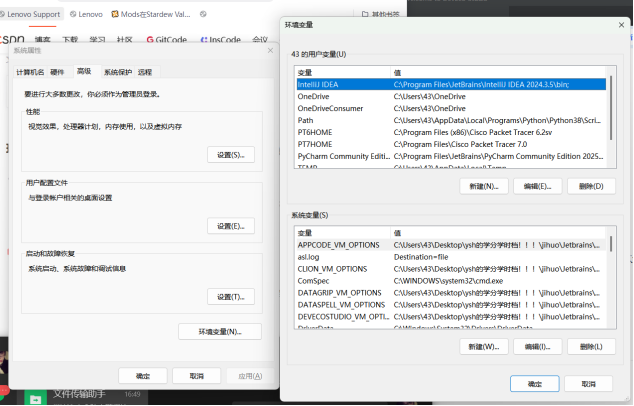
Task: Click 编辑(I) button for system variables
Action: 537,347
